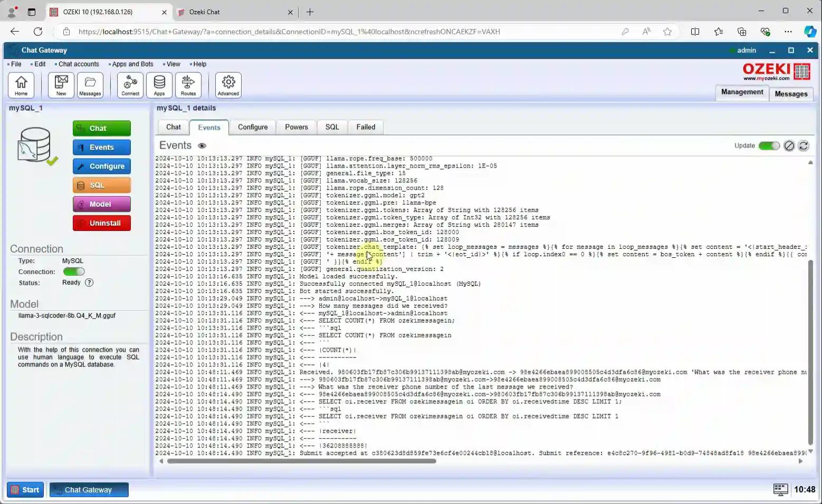This screenshot has height=504, width=822.
Task: Open the Advanced gear toolbar icon
Action: coord(228,85)
